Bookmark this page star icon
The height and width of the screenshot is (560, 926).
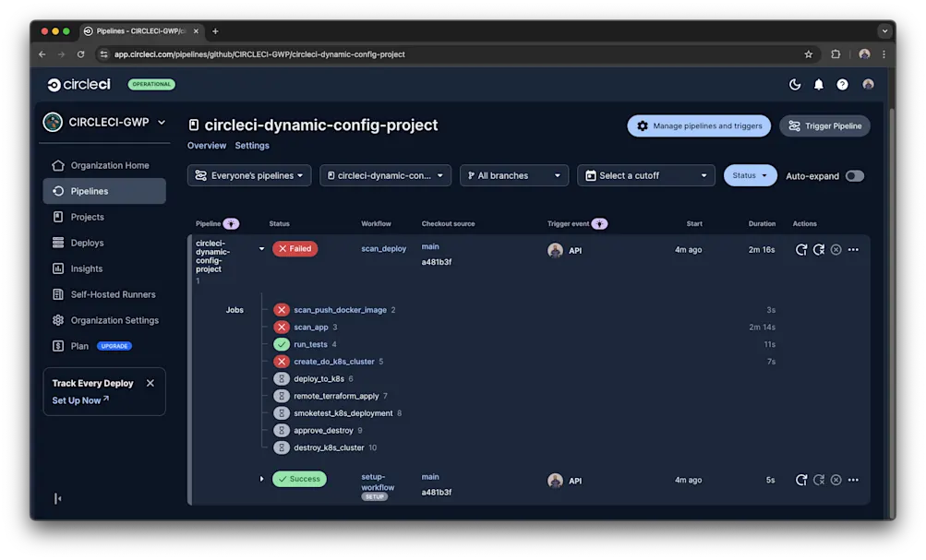pyautogui.click(x=809, y=54)
